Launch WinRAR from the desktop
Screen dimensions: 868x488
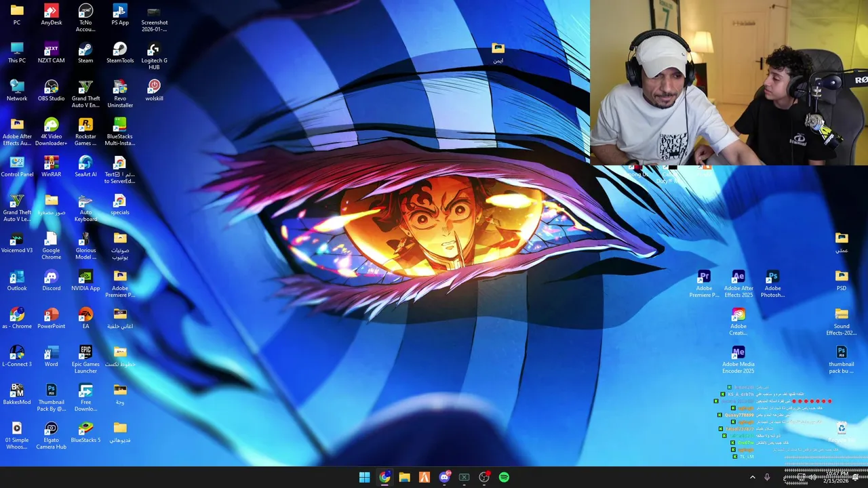pyautogui.click(x=52, y=167)
